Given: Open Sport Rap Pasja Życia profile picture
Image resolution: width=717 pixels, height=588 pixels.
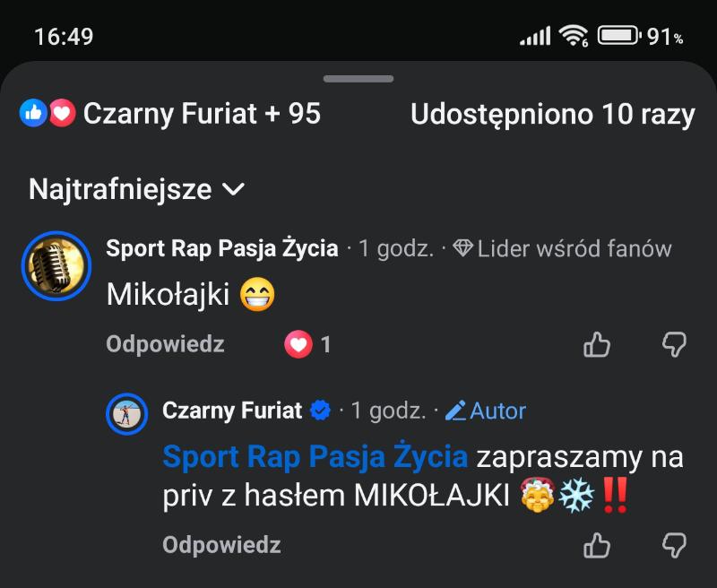Looking at the screenshot, I should point(56,267).
